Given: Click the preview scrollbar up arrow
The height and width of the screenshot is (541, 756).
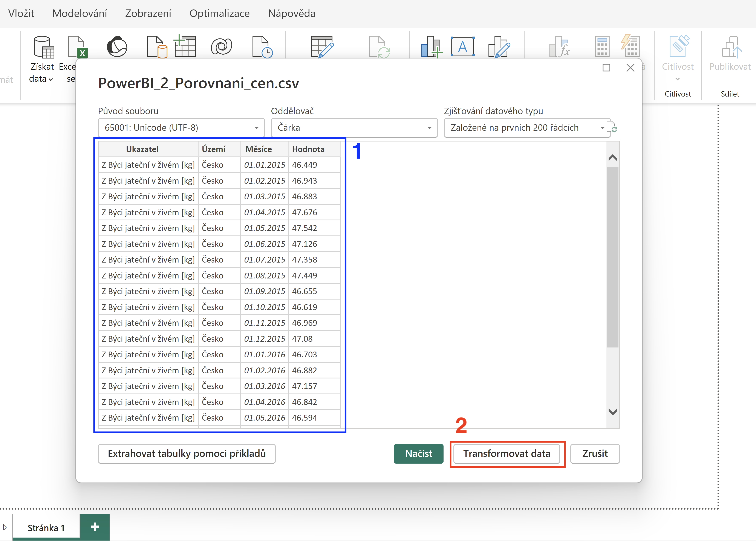Looking at the screenshot, I should point(612,158).
